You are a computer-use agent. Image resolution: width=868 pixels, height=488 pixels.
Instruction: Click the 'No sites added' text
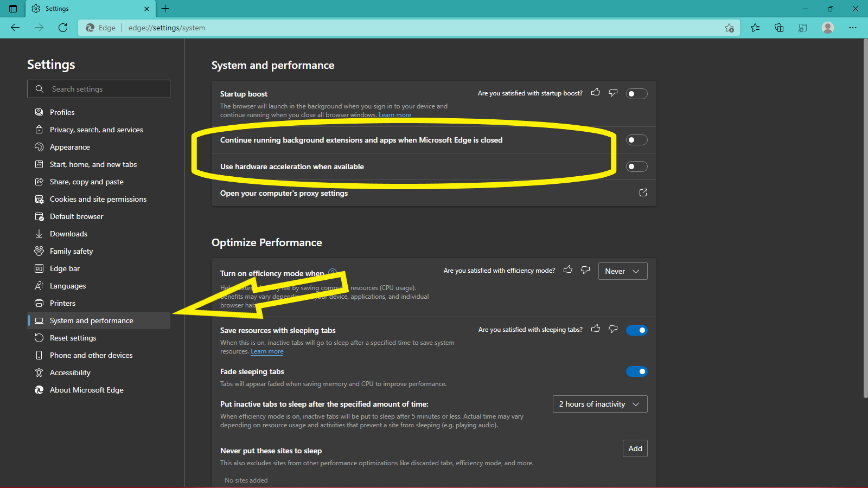(246, 480)
